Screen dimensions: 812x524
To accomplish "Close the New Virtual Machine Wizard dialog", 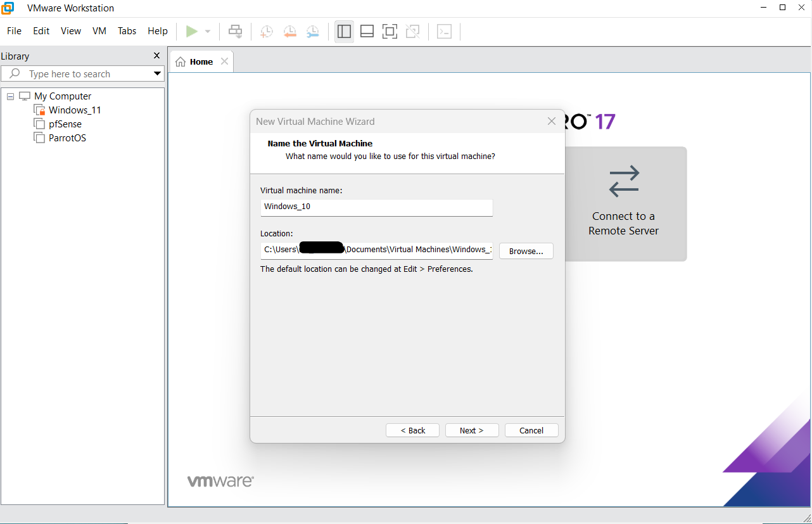I will coord(552,121).
